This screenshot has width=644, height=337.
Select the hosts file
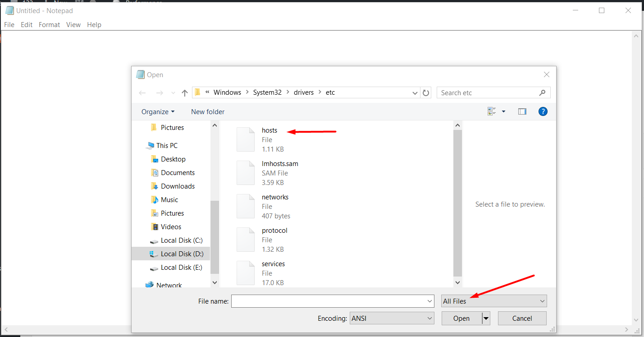[269, 130]
